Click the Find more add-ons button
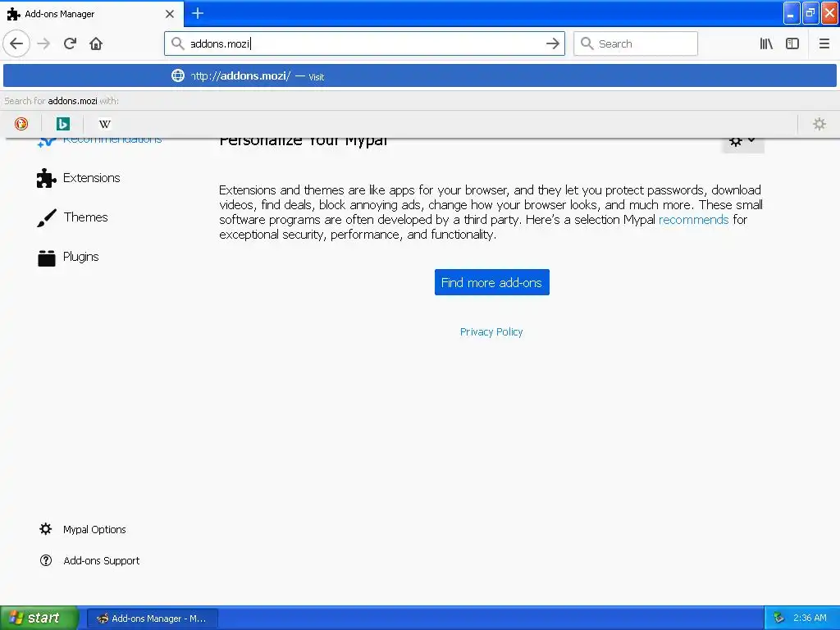Screen dimensions: 840x630 pyautogui.click(x=492, y=282)
